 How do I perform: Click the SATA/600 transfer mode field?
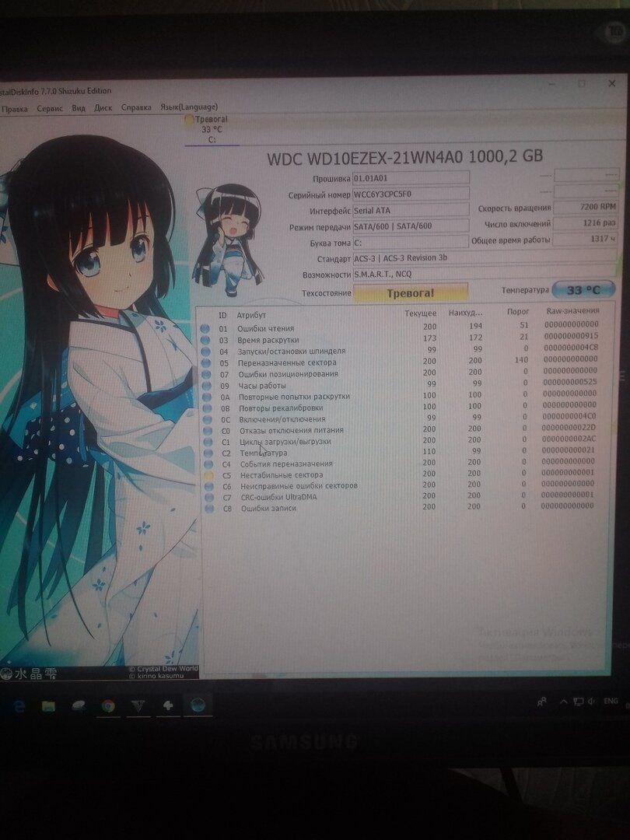pos(411,226)
